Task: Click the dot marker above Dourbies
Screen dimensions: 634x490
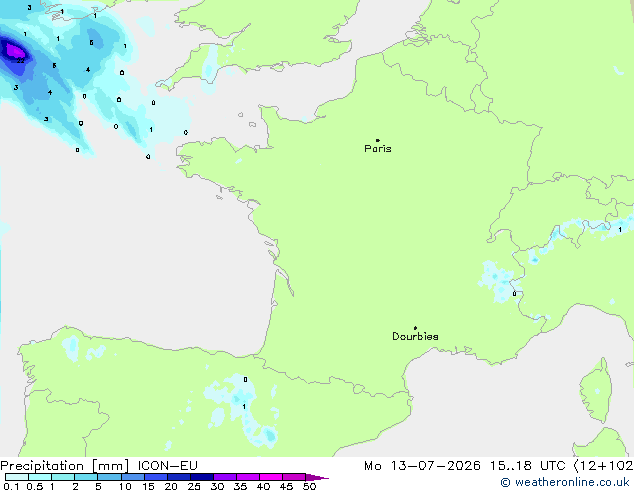Action: coord(415,328)
